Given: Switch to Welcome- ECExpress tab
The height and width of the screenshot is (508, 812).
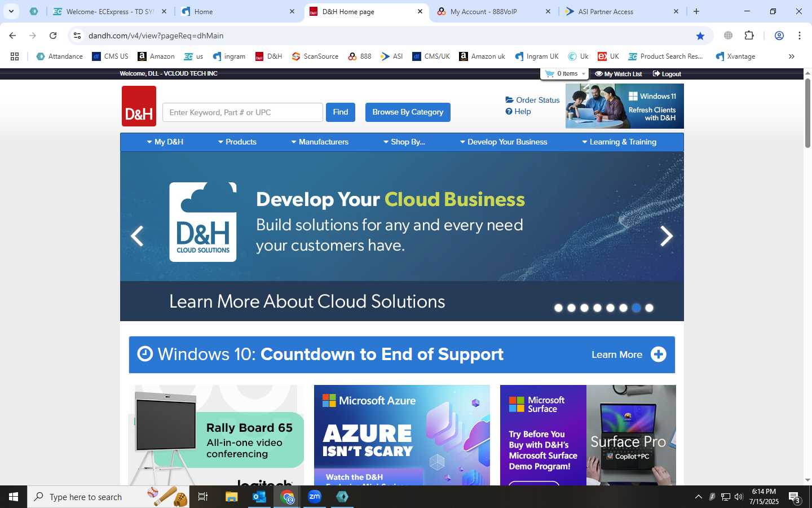Looking at the screenshot, I should click(110, 11).
